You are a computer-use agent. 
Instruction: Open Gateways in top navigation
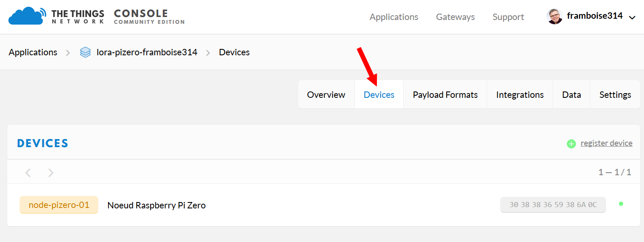455,17
